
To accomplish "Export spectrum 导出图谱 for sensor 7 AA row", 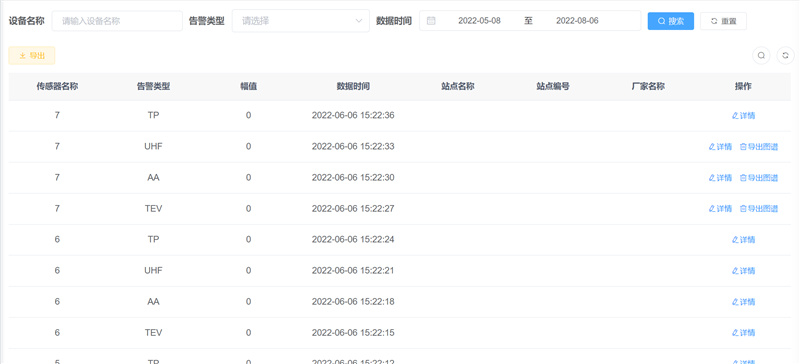I will [x=759, y=178].
